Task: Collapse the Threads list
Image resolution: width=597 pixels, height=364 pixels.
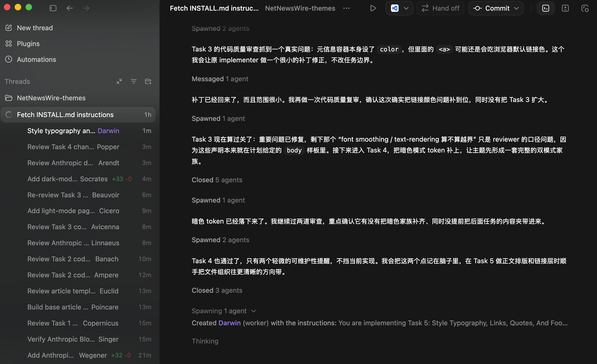Action: coord(119,81)
